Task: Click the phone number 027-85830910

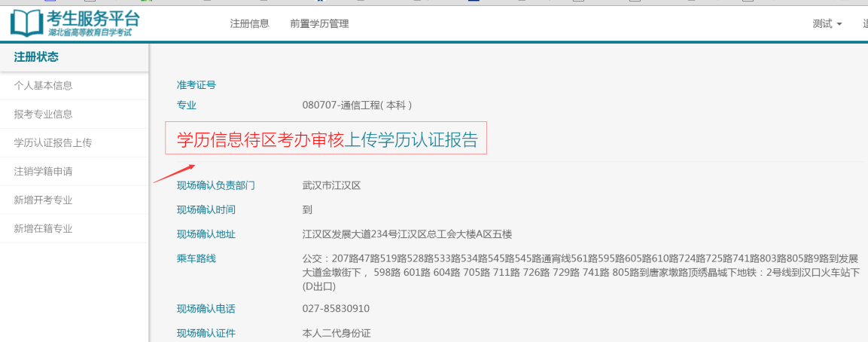Action: tap(336, 309)
